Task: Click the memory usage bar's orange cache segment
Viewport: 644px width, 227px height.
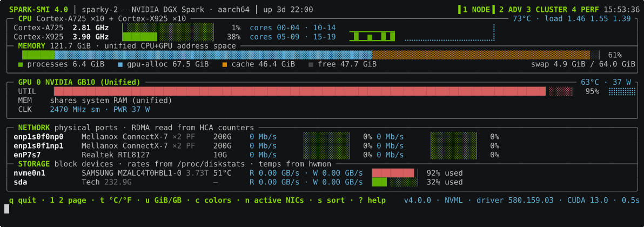Action: coord(481,55)
